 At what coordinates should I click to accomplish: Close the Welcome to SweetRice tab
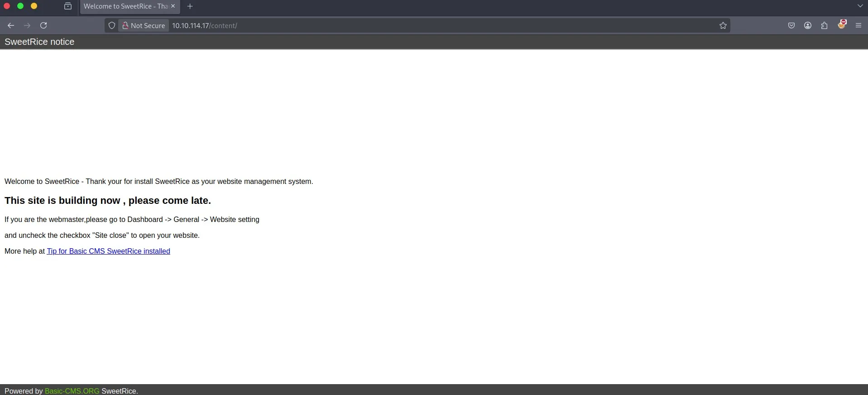point(173,6)
